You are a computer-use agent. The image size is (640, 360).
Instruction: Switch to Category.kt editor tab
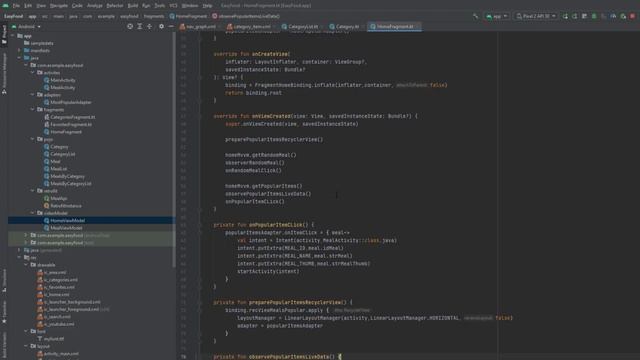[347, 27]
